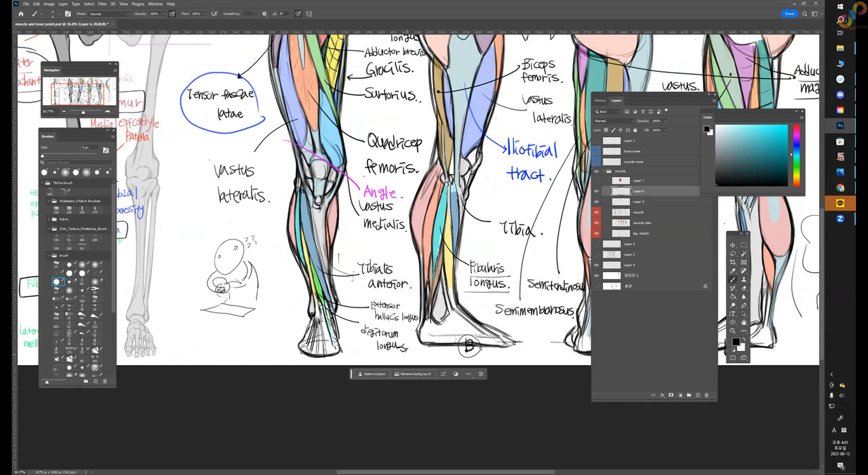Open the options bar Opacity dropdown arrow

163,14
